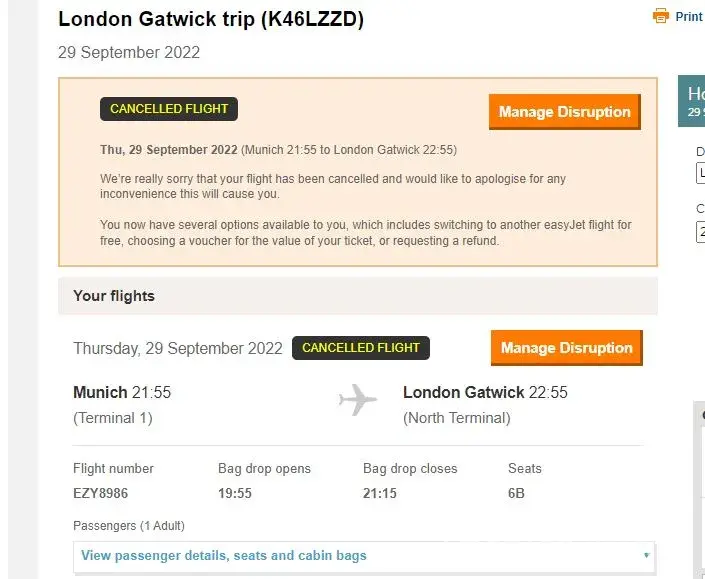The height and width of the screenshot is (579, 705).
Task: Click the Print link text
Action: click(689, 17)
